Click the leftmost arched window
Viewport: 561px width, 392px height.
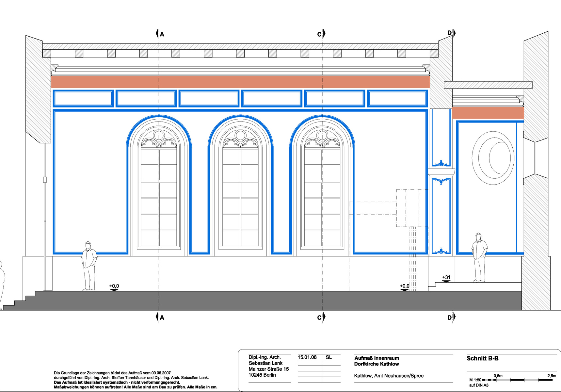pyautogui.click(x=159, y=189)
